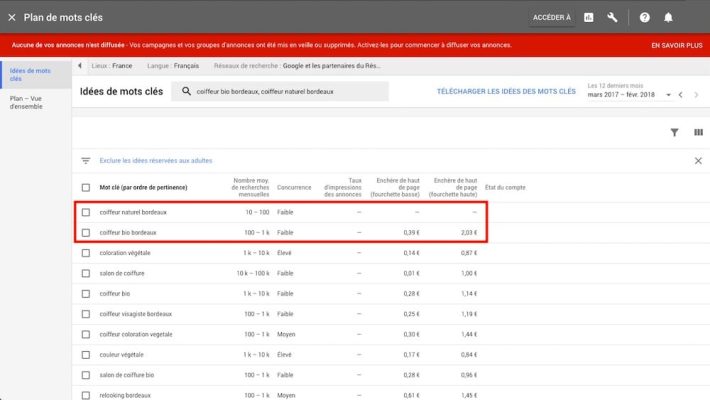Click EN SAVOIR PLUS in red banner
Viewport: 710px width, 400px height.
[x=676, y=45]
